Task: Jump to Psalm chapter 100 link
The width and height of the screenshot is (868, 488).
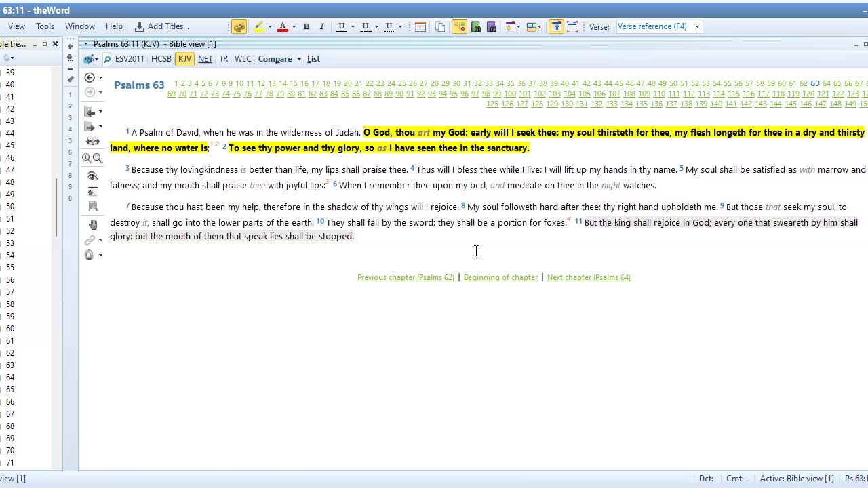Action: click(510, 94)
